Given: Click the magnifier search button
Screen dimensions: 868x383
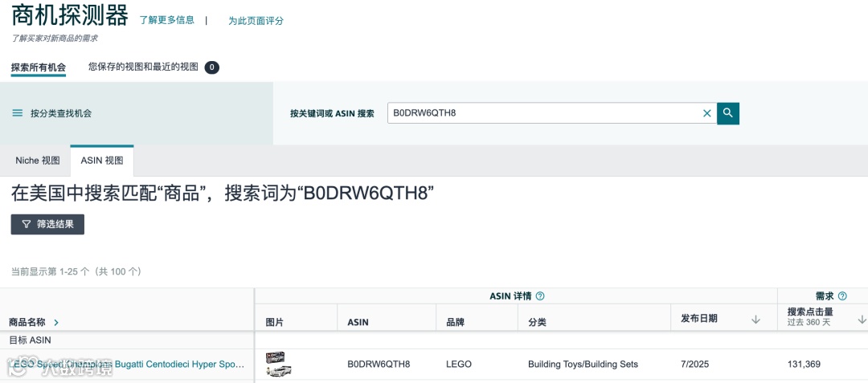Looking at the screenshot, I should point(728,113).
